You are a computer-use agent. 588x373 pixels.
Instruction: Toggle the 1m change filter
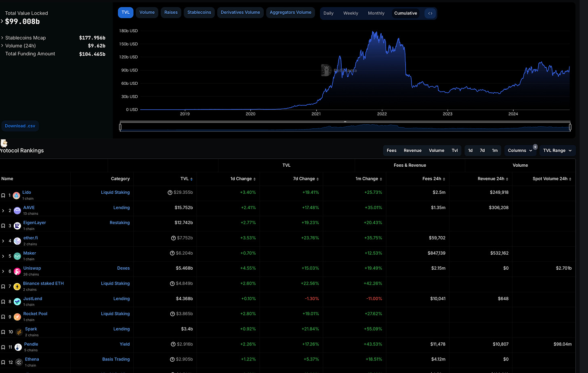[495, 151]
